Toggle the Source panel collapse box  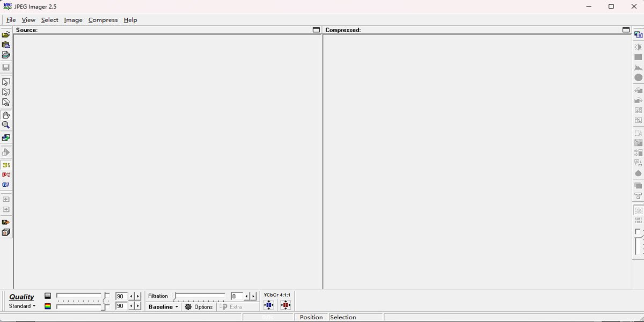click(x=315, y=30)
